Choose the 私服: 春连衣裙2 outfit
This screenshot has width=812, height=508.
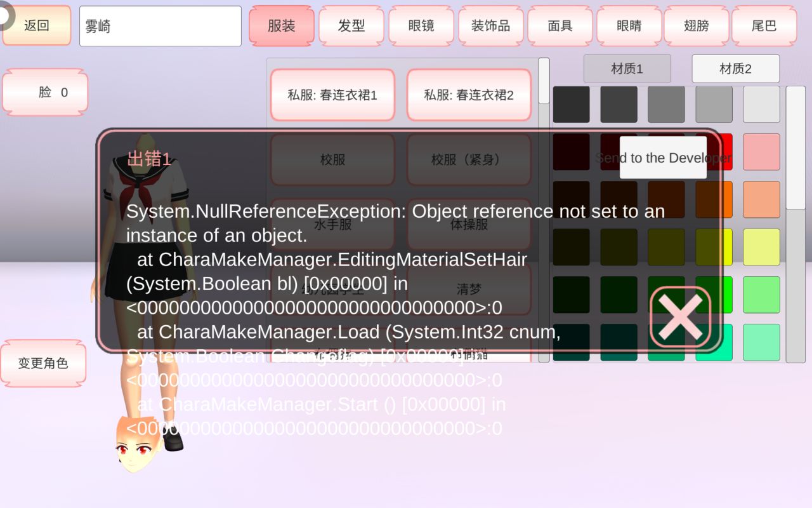coord(469,95)
